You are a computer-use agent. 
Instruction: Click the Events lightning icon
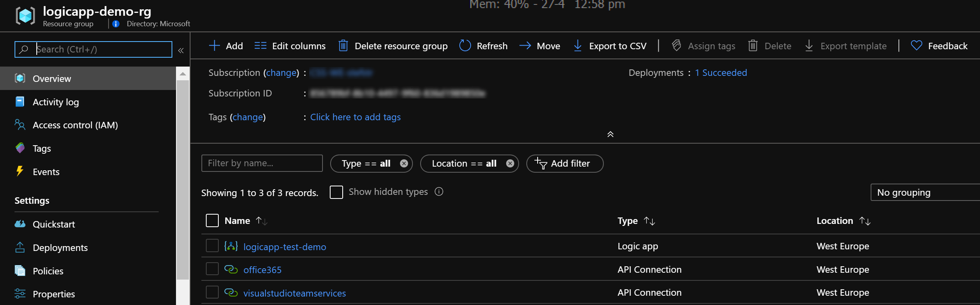click(x=19, y=171)
